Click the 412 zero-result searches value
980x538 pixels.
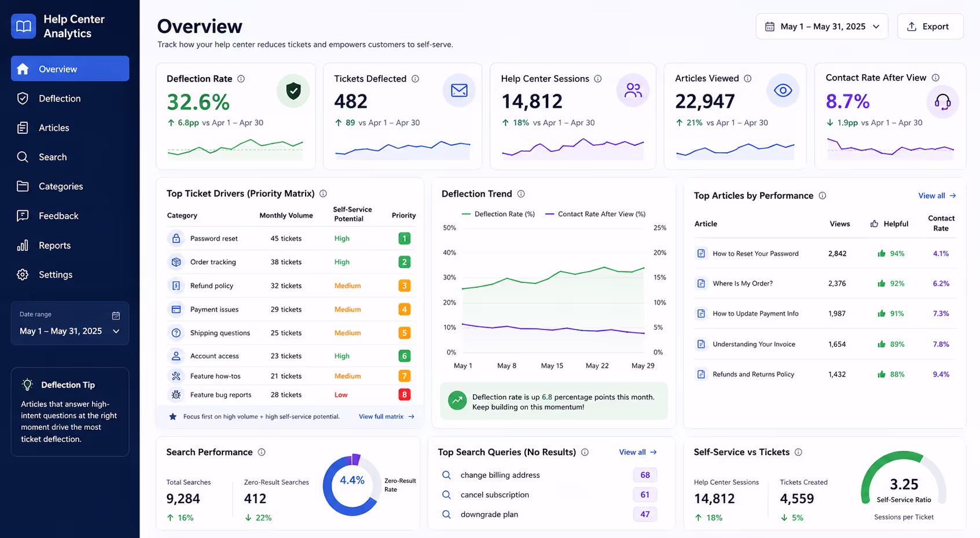coord(255,499)
